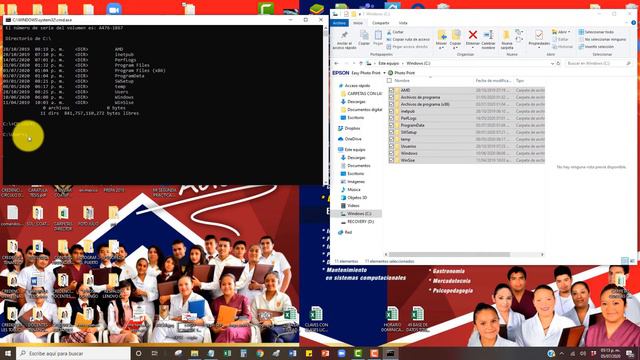Viewport: 640px width, 360px height.
Task: Open Acceso rápido in navigation pane
Action: pos(357,86)
